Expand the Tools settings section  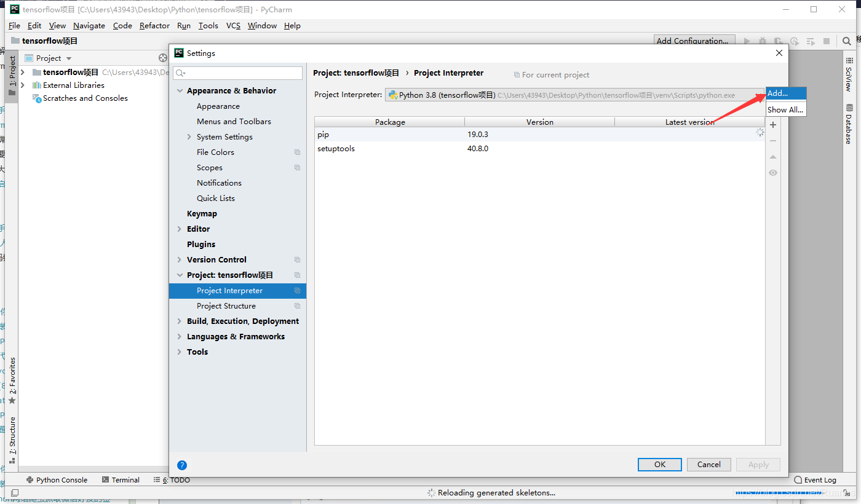(x=180, y=352)
